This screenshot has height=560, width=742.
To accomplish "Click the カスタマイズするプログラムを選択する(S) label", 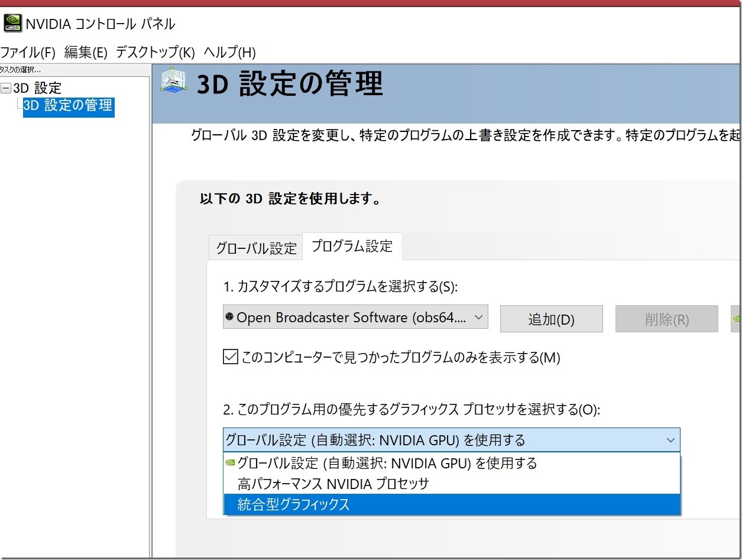I will pyautogui.click(x=341, y=287).
